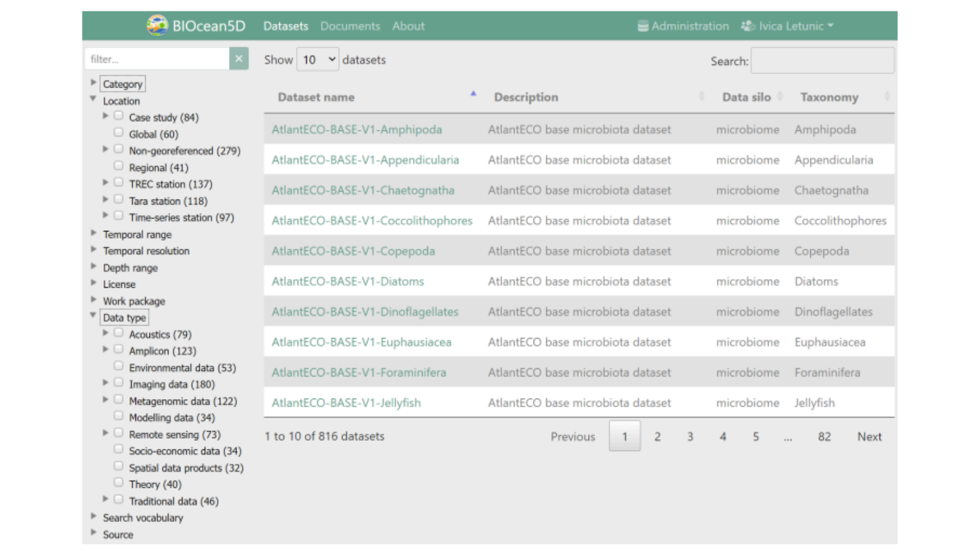Click the Description column sort icon
Screen dimensions: 980x551
[701, 97]
